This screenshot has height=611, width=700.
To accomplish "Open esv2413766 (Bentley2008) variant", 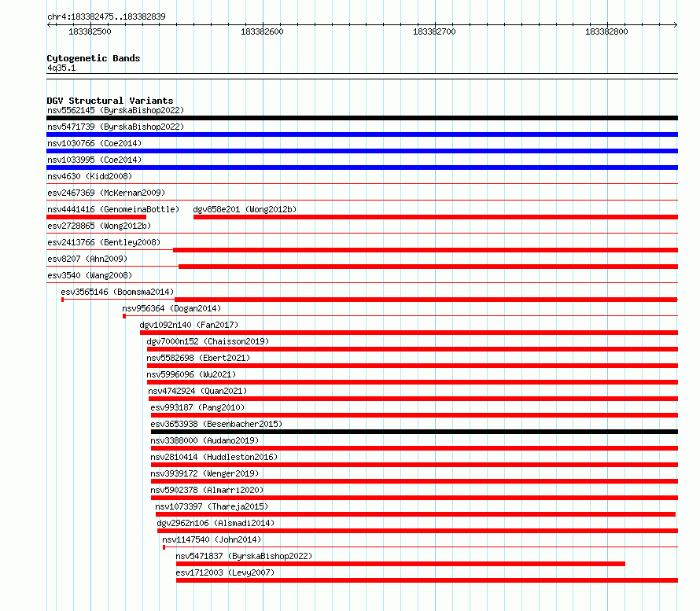I will pyautogui.click(x=104, y=242).
